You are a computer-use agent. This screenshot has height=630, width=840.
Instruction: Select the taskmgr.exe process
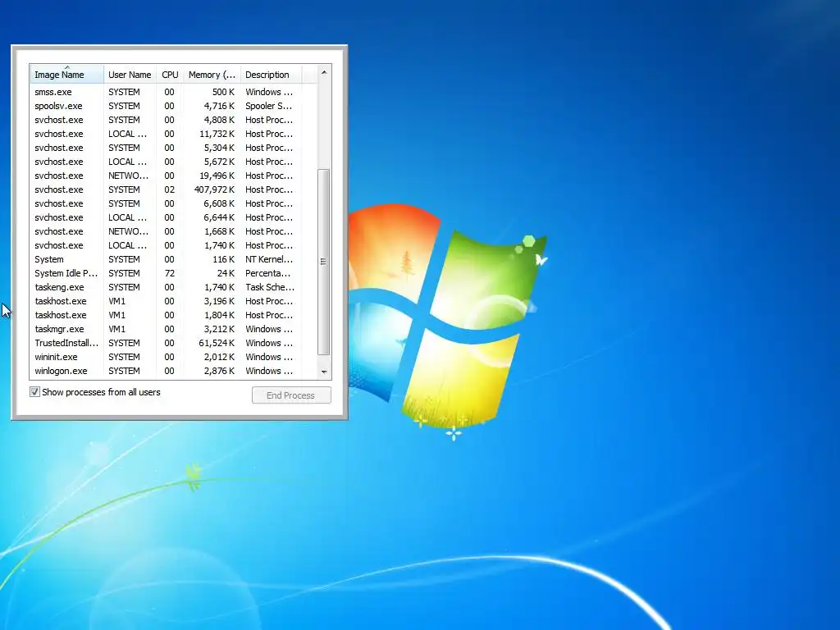165,329
